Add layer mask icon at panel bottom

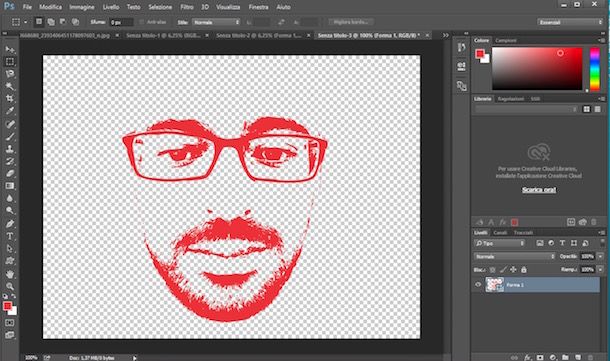click(540, 357)
